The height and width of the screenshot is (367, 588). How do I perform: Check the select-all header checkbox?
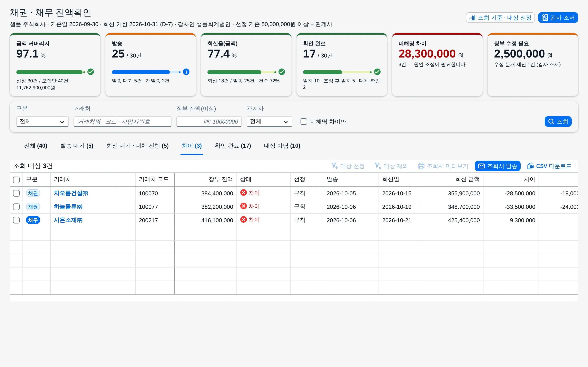16,180
